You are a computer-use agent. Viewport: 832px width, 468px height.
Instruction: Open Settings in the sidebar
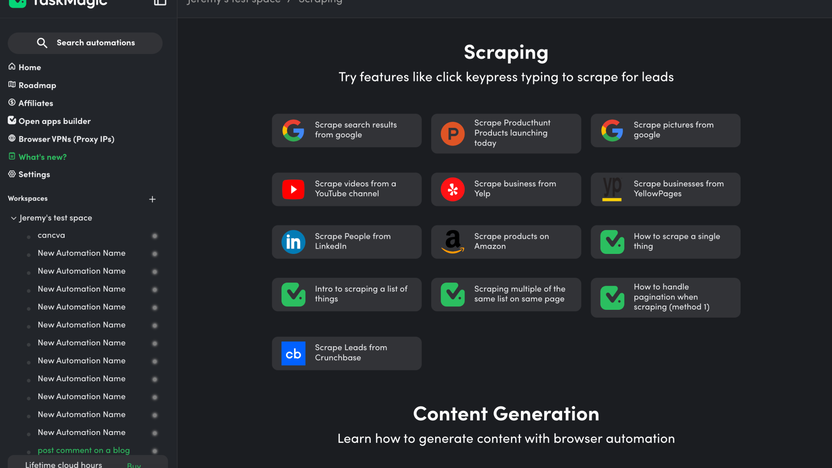click(x=34, y=175)
